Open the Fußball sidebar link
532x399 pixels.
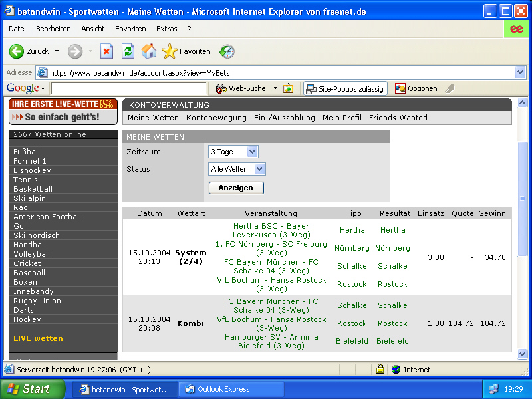pyautogui.click(x=27, y=152)
